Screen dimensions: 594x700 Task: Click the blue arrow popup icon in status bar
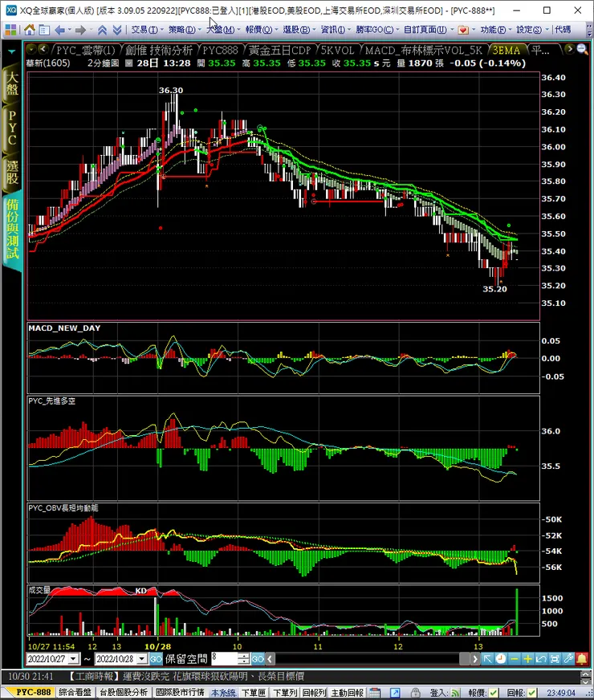395,693
